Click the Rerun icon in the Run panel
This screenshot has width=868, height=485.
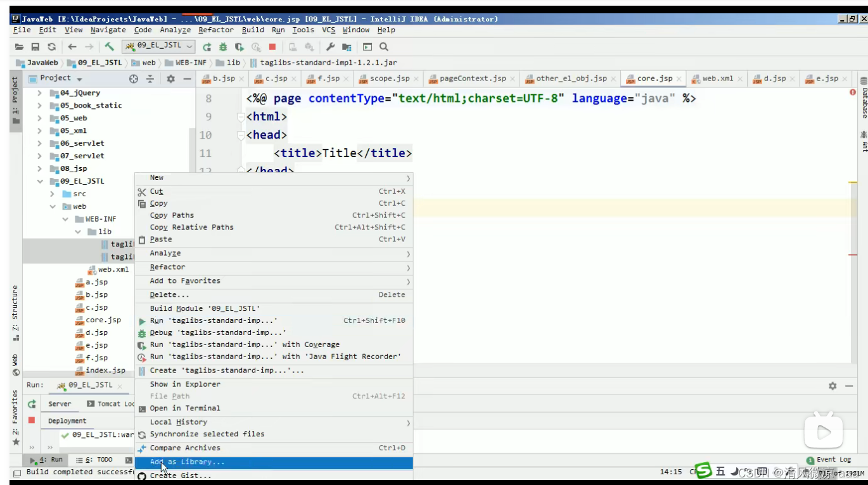point(32,404)
